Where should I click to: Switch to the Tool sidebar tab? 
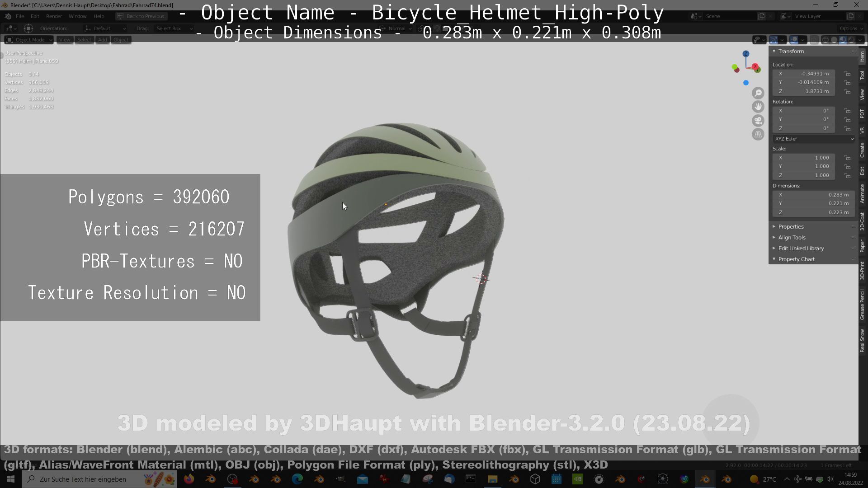point(863,75)
